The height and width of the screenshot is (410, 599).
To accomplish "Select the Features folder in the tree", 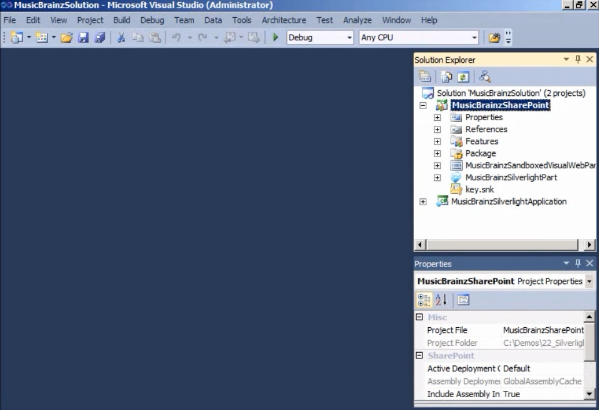I will (482, 142).
